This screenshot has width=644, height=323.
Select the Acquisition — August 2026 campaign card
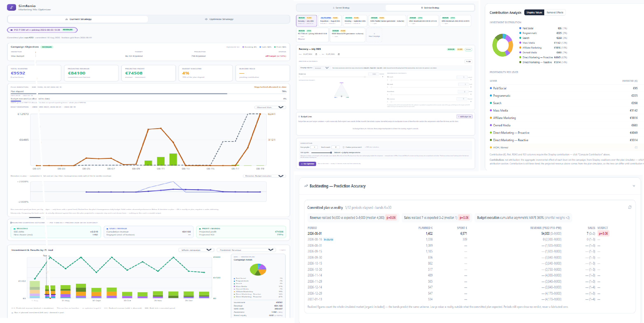point(330,21)
